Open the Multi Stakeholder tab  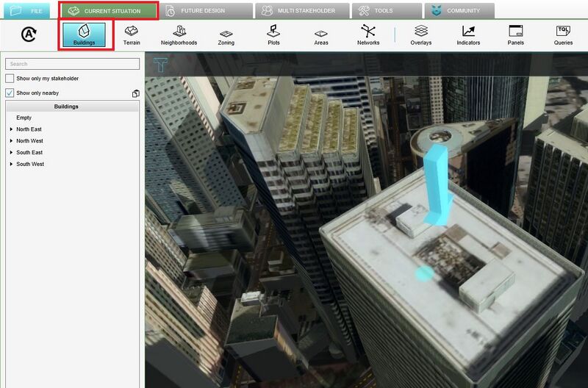click(x=302, y=11)
